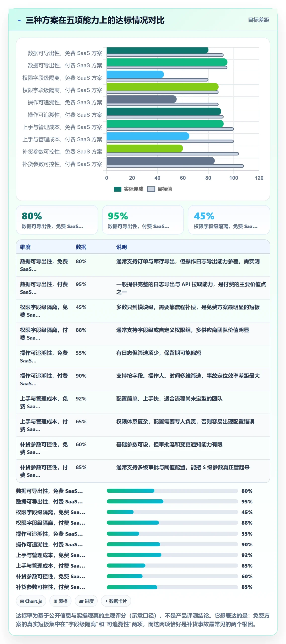Click the progress bar showing 45%

pyautogui.click(x=172, y=512)
